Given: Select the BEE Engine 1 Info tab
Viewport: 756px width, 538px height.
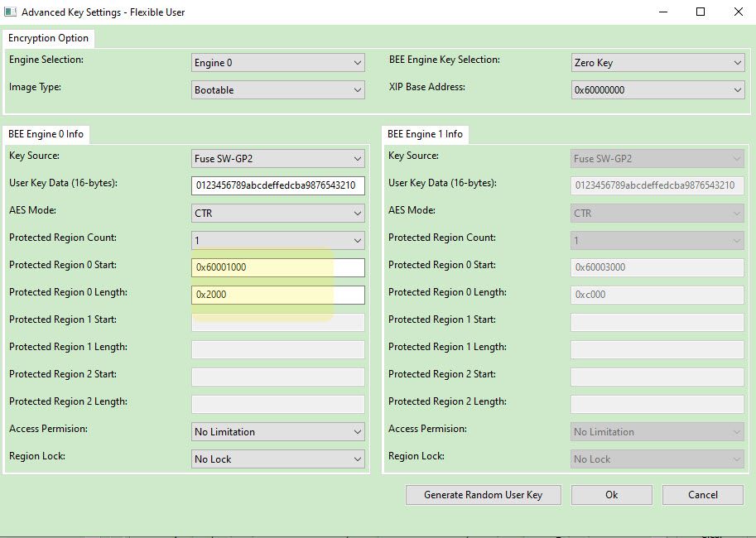Looking at the screenshot, I should click(425, 134).
